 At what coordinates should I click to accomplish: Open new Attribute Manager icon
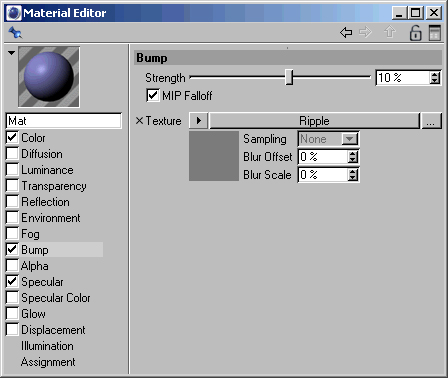click(x=435, y=33)
